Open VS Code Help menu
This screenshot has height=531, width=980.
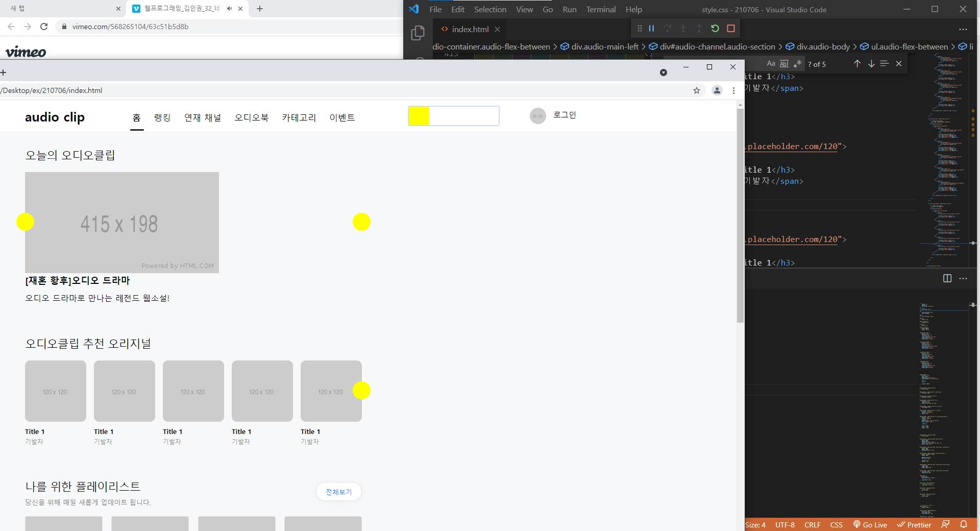pos(633,9)
